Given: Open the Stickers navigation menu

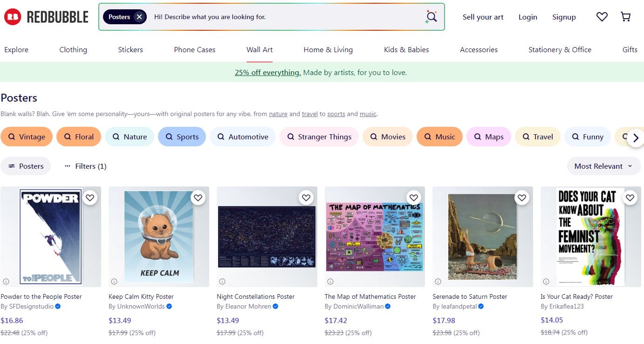Looking at the screenshot, I should (130, 49).
